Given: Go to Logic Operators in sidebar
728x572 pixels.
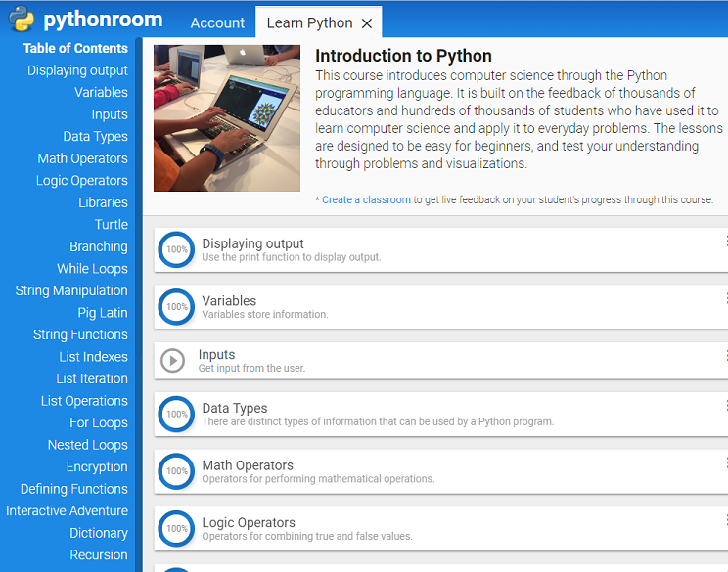Looking at the screenshot, I should pos(82,181).
